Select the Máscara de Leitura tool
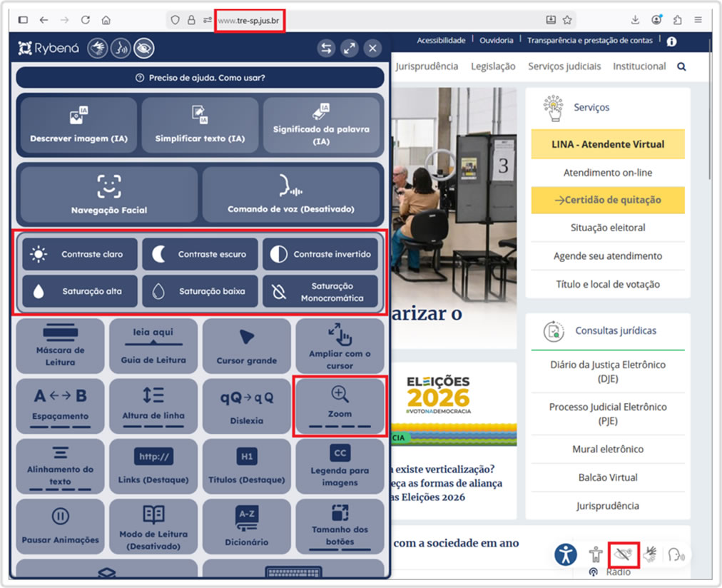Viewport: 722px width, 588px height. [x=60, y=345]
